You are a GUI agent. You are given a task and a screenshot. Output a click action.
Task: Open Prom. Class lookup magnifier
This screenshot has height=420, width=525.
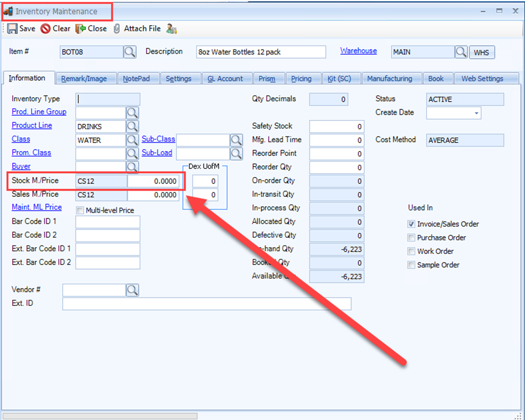tap(132, 153)
